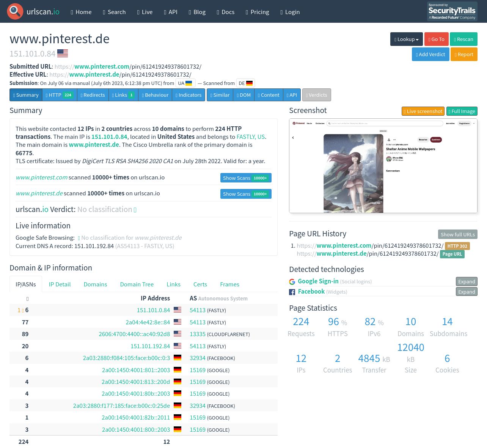Click the 6 Cookies statistic

[447, 363]
